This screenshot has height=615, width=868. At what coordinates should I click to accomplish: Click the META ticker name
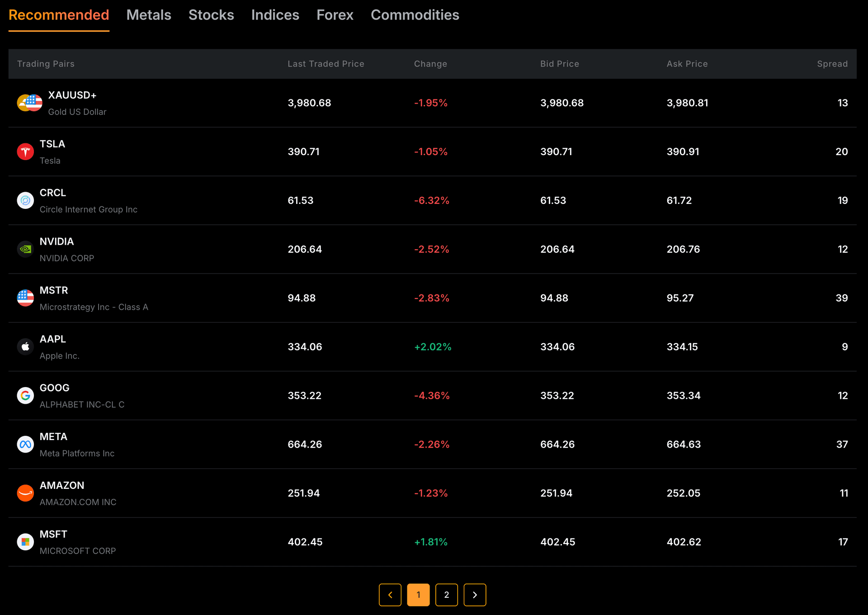[53, 437]
